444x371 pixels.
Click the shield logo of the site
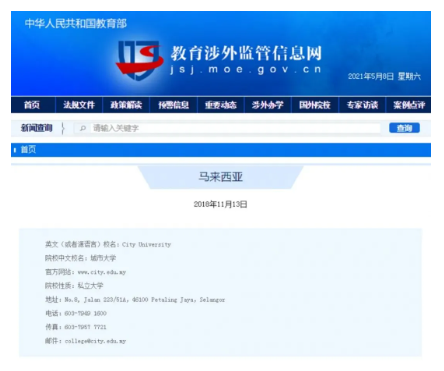point(139,60)
